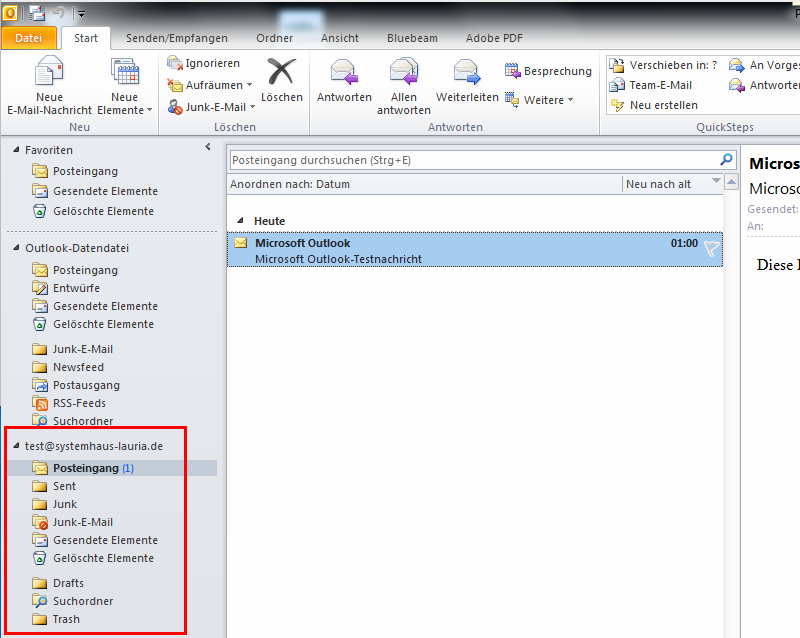Collapse the test@systemhaus-lauria.de account tree
The image size is (800, 638).
pyautogui.click(x=16, y=446)
